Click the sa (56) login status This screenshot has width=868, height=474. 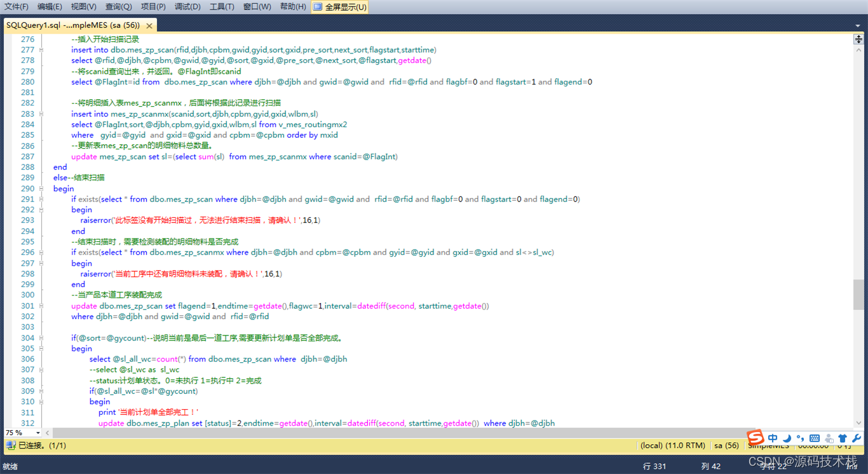[726, 445]
